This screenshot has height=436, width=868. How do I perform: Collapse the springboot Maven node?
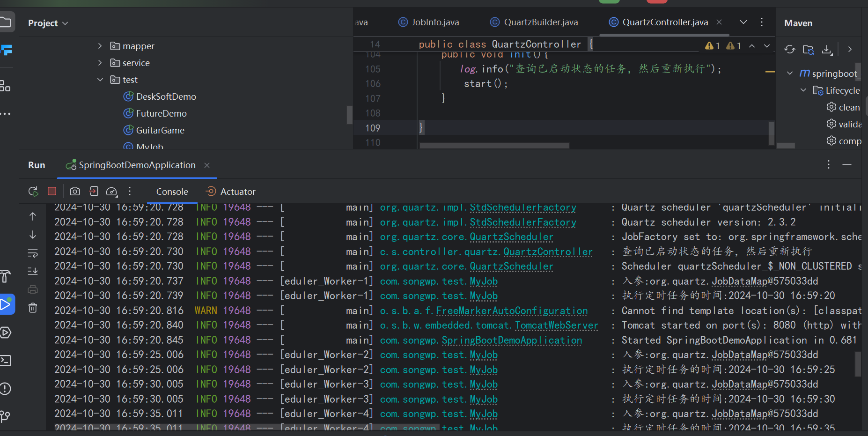[x=790, y=74]
